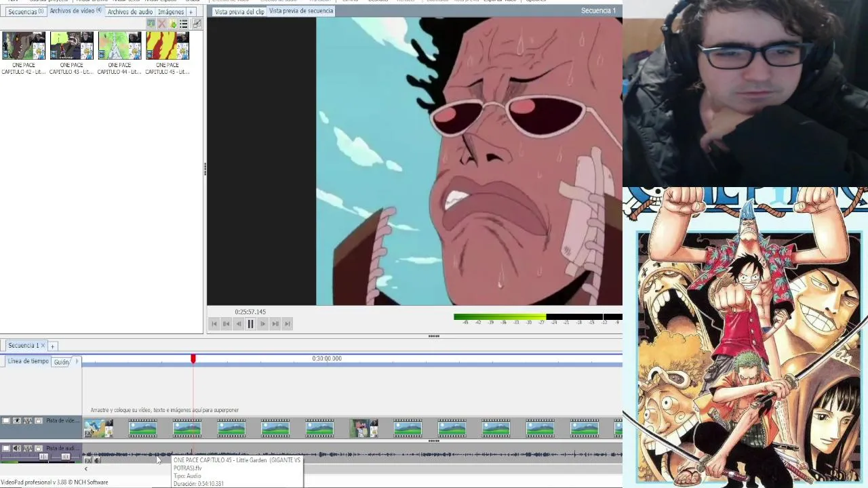Step forward one frame button
This screenshot has height=488, width=868.
263,324
